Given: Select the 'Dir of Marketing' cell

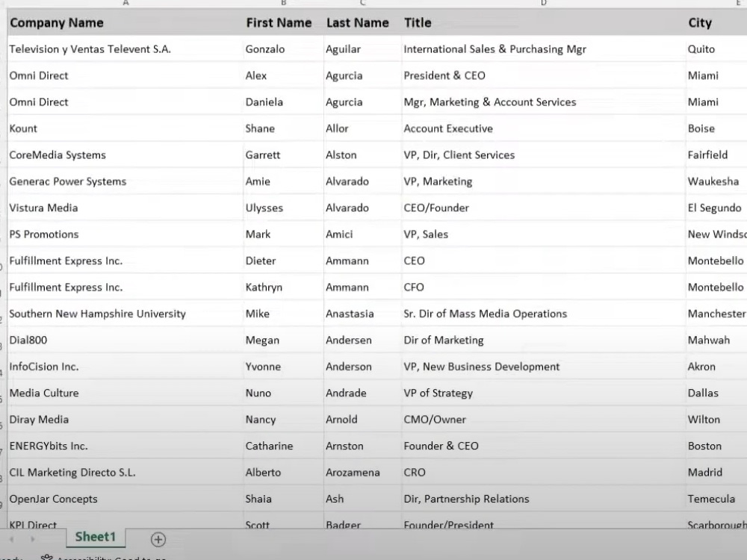Looking at the screenshot, I should pos(543,340).
